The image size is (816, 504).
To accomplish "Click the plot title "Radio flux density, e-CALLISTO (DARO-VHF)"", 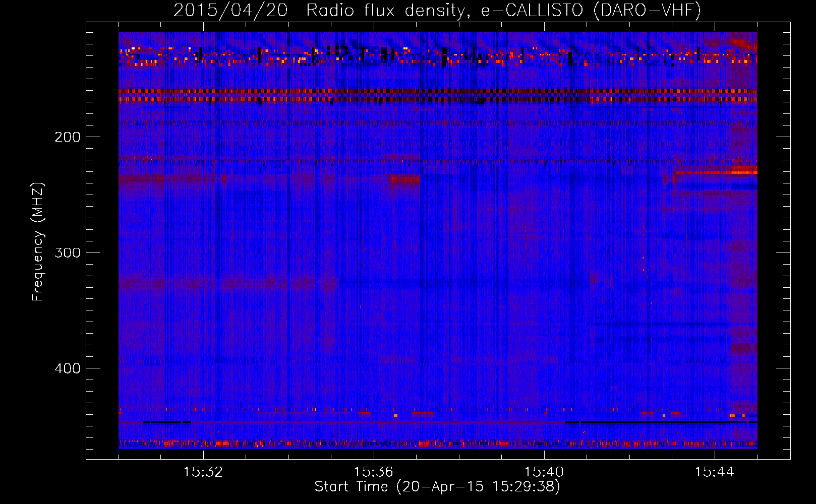I will coord(503,10).
